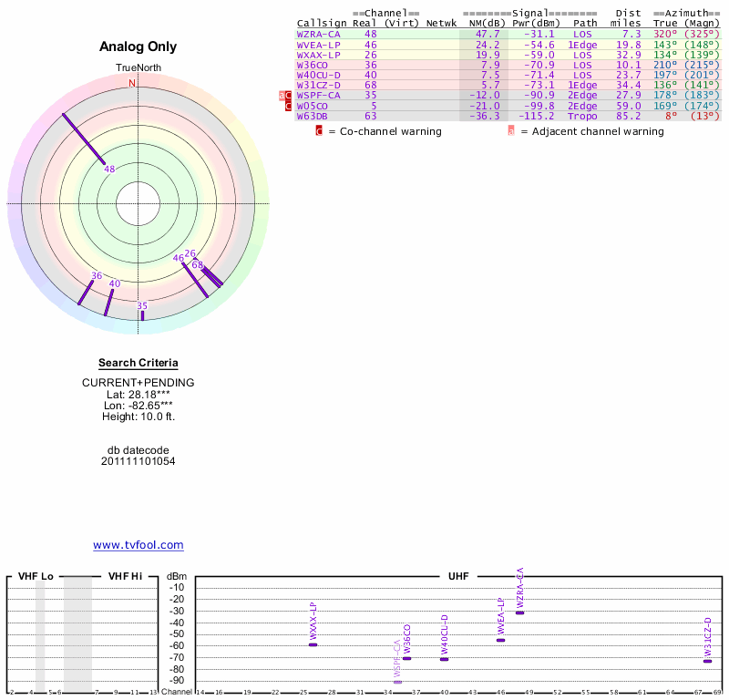
Task: Click the red N north marker on radar
Action: pyautogui.click(x=132, y=83)
